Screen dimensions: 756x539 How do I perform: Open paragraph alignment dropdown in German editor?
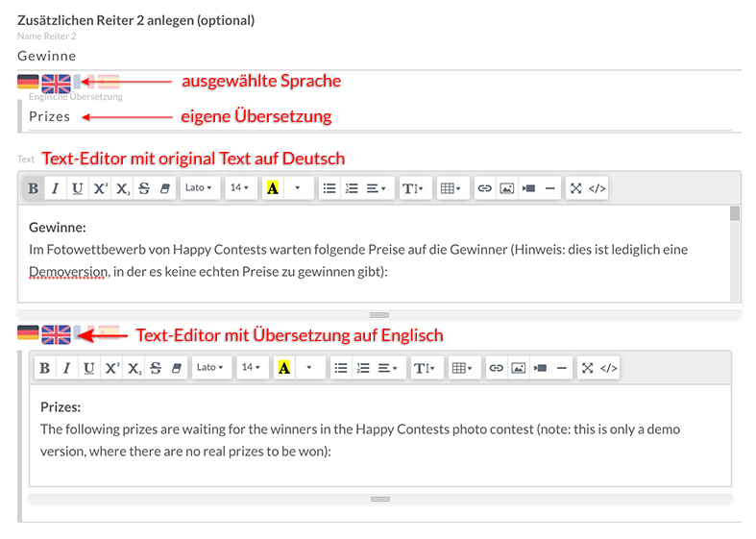pos(377,188)
